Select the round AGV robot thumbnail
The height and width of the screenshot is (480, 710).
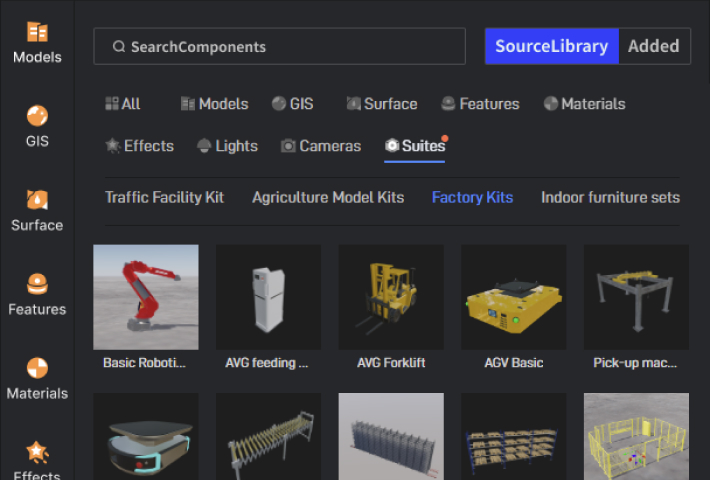tap(146, 437)
